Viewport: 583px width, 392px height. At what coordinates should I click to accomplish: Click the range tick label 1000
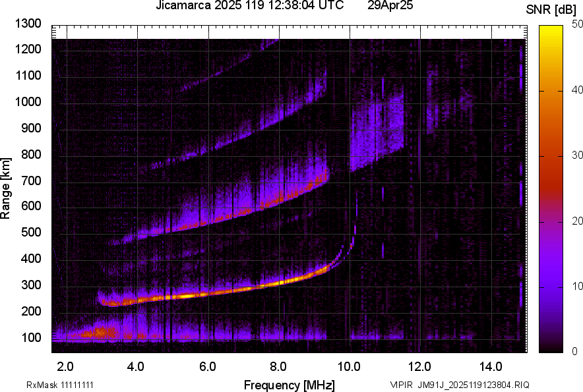pyautogui.click(x=28, y=101)
